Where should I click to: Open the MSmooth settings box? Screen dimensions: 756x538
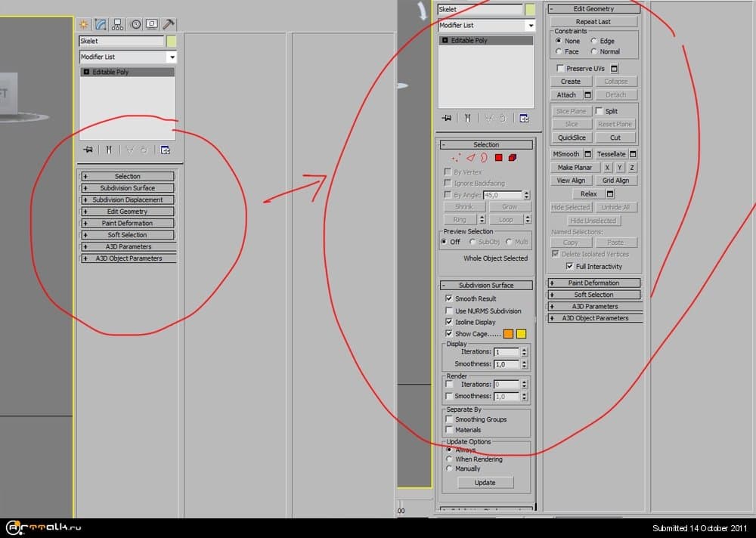[x=588, y=154]
